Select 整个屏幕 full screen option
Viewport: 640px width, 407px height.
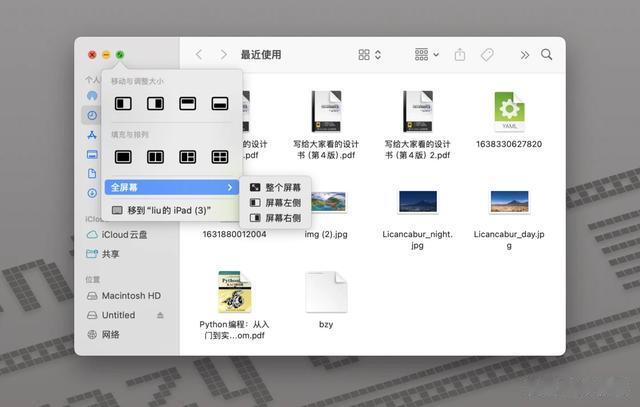click(x=276, y=187)
